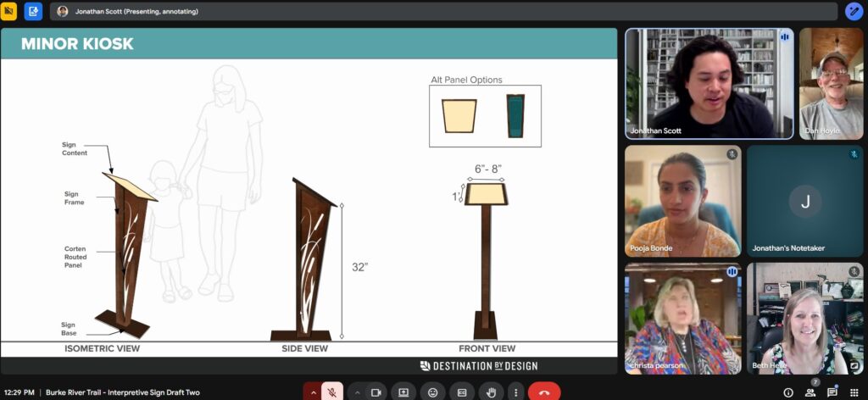The image size is (868, 400).
Task: Unmute the microphone
Action: [x=332, y=392]
